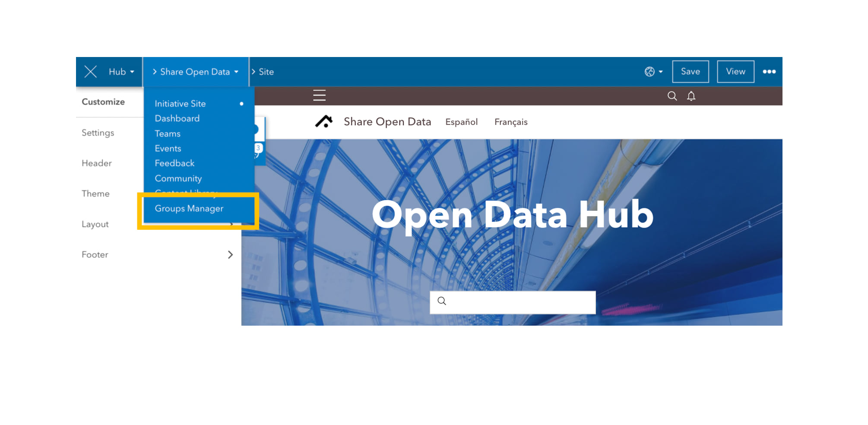Switch site language to Español
The width and height of the screenshot is (868, 425).
pos(461,122)
